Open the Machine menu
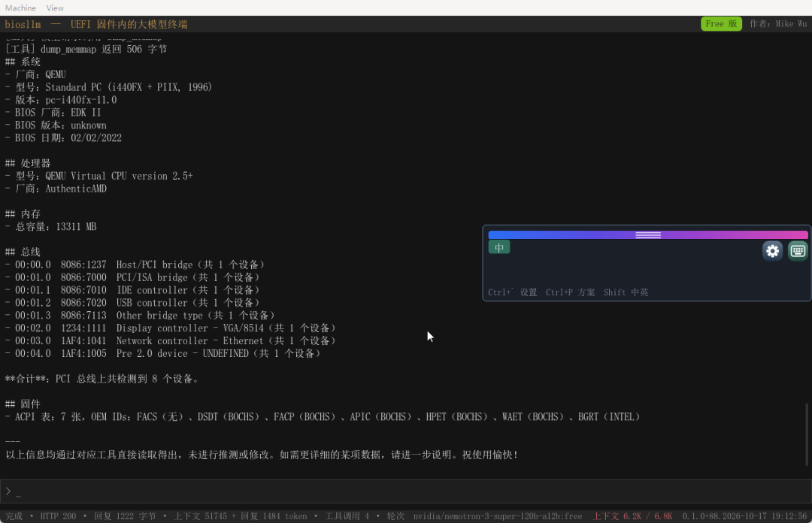The image size is (812, 523). pos(21,8)
